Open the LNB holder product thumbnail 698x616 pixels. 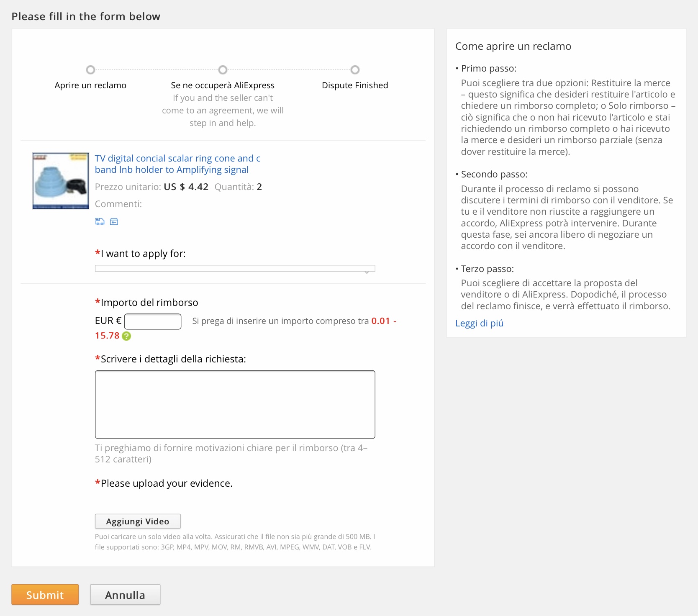tap(61, 181)
